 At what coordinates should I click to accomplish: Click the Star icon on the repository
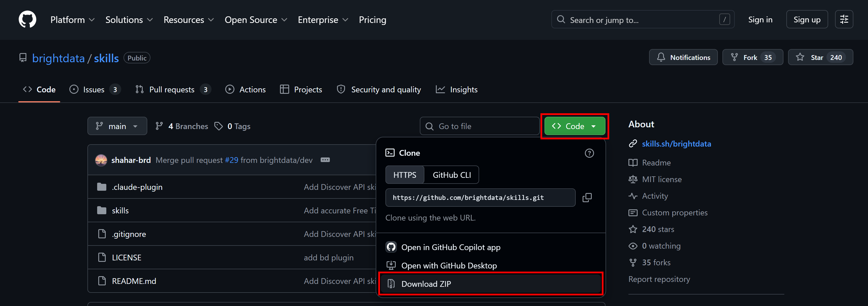click(x=800, y=57)
